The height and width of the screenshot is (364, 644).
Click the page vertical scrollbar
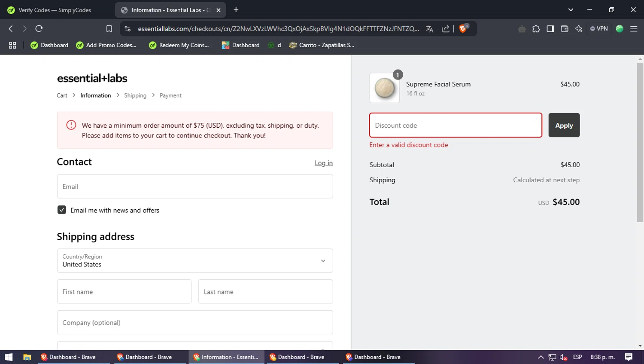(640, 142)
